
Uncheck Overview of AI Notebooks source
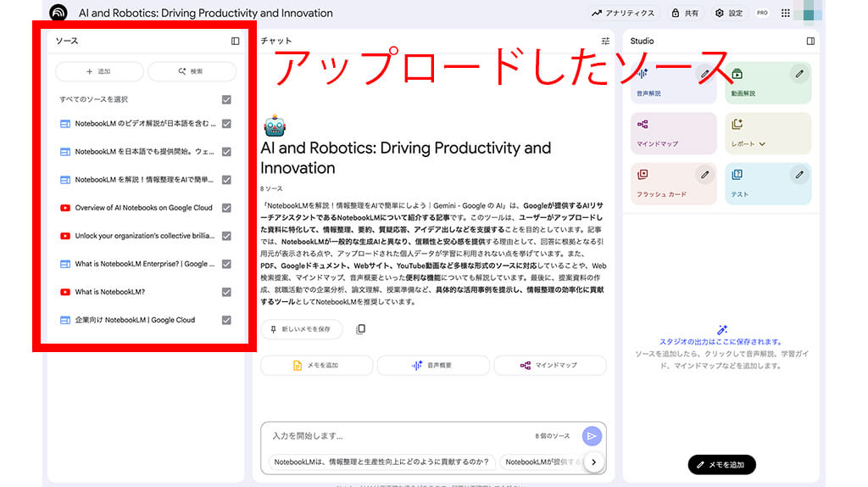tap(226, 208)
